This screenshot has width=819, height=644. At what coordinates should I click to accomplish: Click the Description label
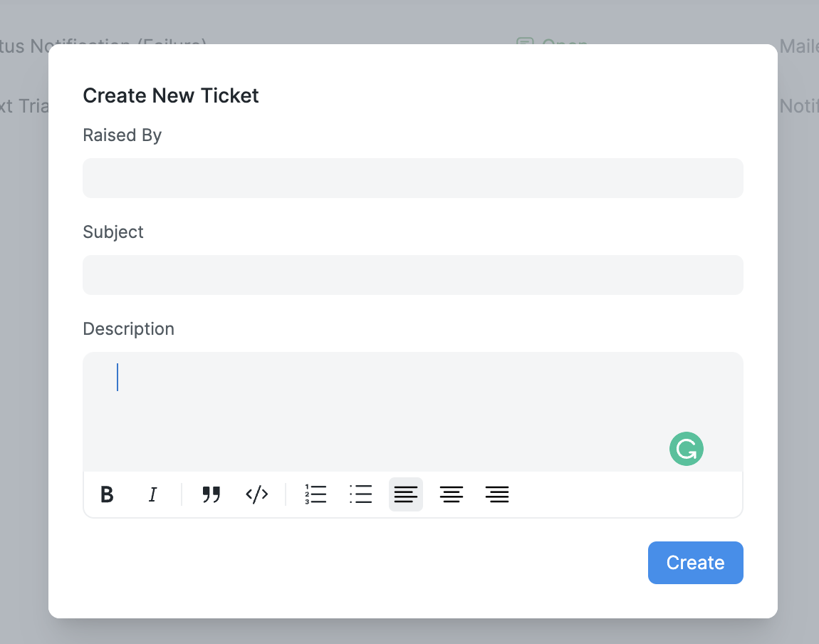[128, 328]
